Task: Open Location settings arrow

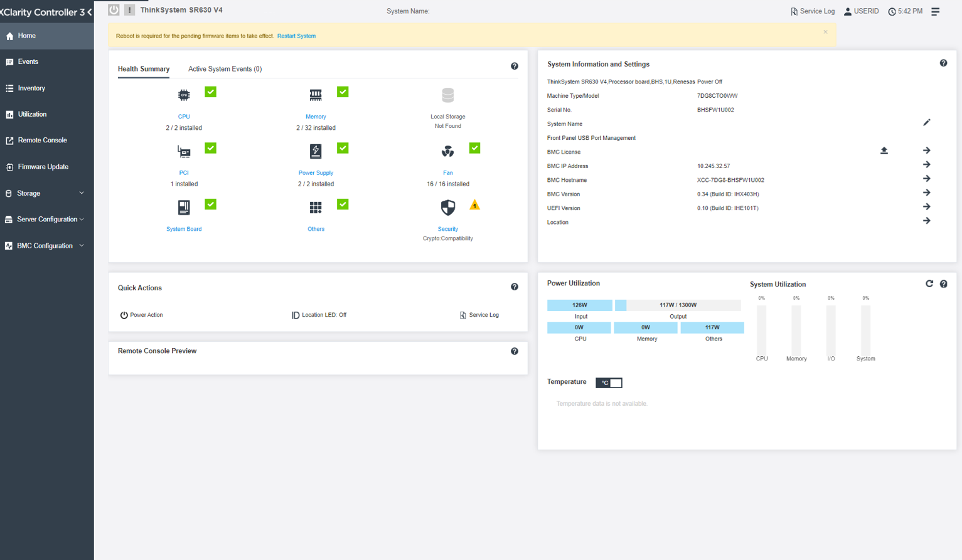Action: [927, 221]
